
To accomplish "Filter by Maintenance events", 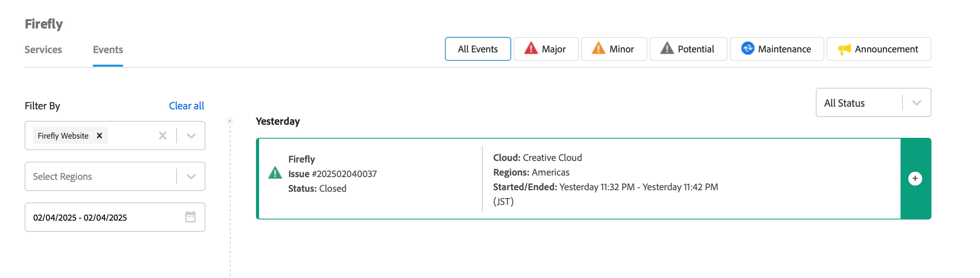I will coord(777,49).
